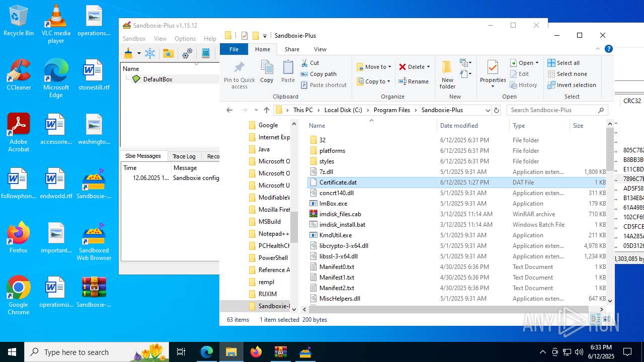Click the Properties checkmark icon
Viewport: 644px width, 362px height.
[x=493, y=67]
